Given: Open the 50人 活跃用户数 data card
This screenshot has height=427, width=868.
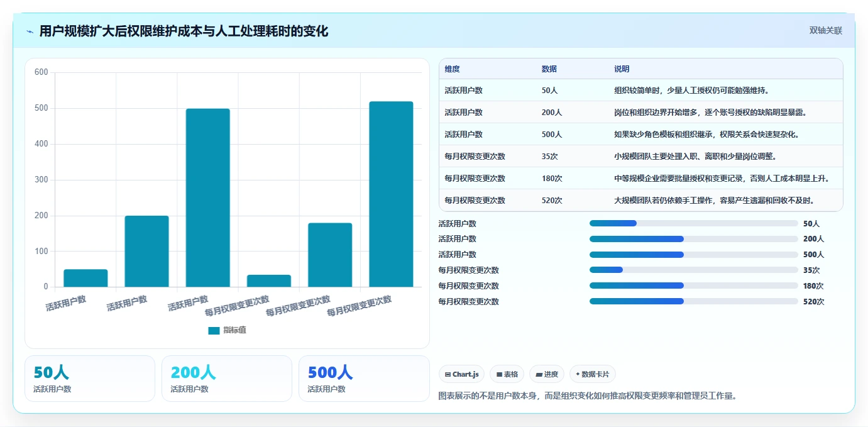Looking at the screenshot, I should [x=90, y=378].
